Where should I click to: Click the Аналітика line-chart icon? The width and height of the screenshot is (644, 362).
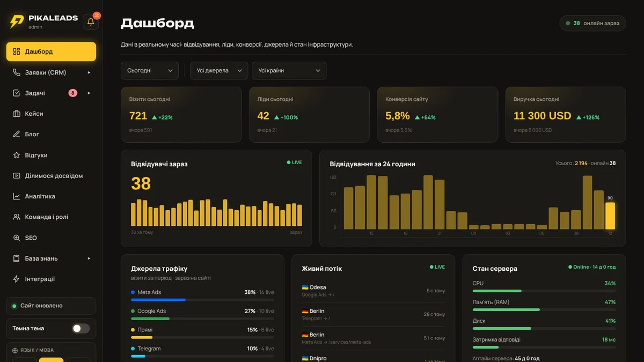[16, 196]
